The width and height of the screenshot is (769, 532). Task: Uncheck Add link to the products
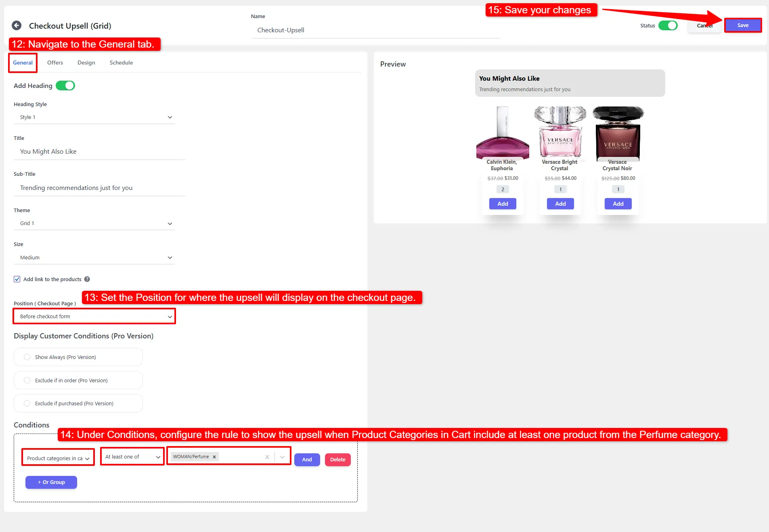coord(17,279)
